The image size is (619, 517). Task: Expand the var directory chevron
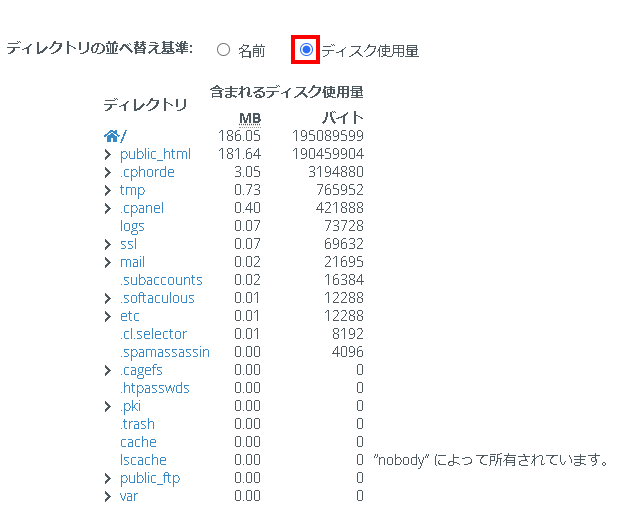tap(108, 496)
